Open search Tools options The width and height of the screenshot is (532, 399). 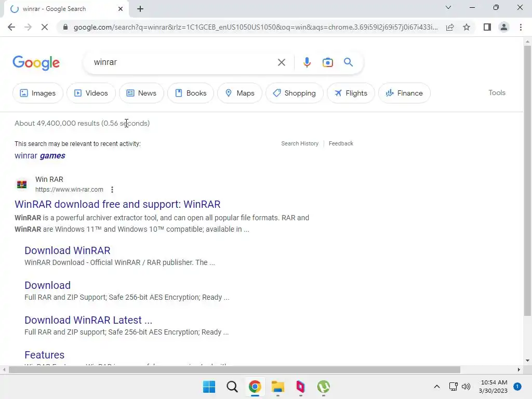click(497, 92)
